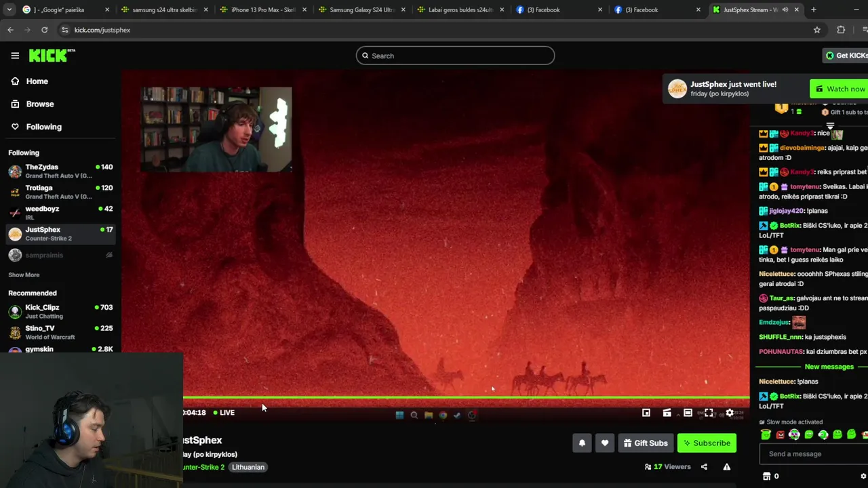This screenshot has height=488, width=868.
Task: Pick the angry red emote in chat
Action: (x=780, y=435)
